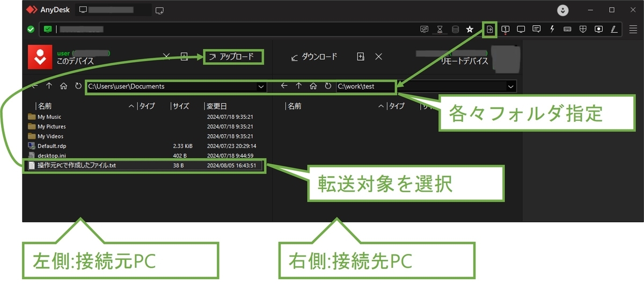Open the chat speech-bubble icon
The width and height of the screenshot is (644, 284).
(x=536, y=29)
